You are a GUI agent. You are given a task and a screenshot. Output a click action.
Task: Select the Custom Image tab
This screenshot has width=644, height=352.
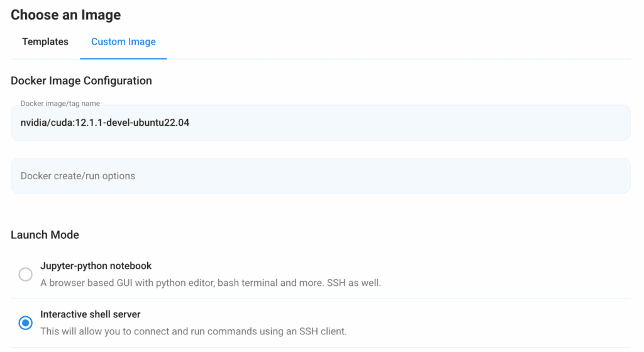123,42
